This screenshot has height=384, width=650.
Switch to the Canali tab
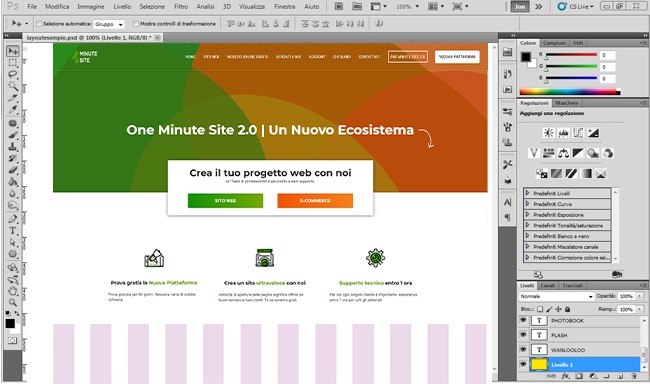pos(548,285)
